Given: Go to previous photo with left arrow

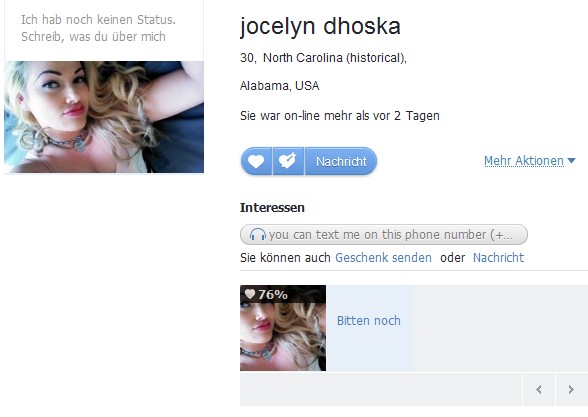Looking at the screenshot, I should click(539, 390).
